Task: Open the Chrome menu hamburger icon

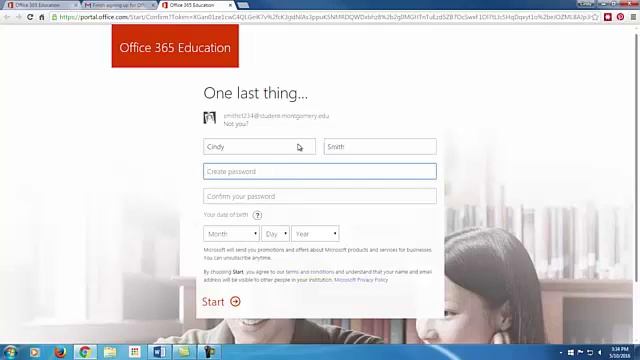Action: [633, 17]
